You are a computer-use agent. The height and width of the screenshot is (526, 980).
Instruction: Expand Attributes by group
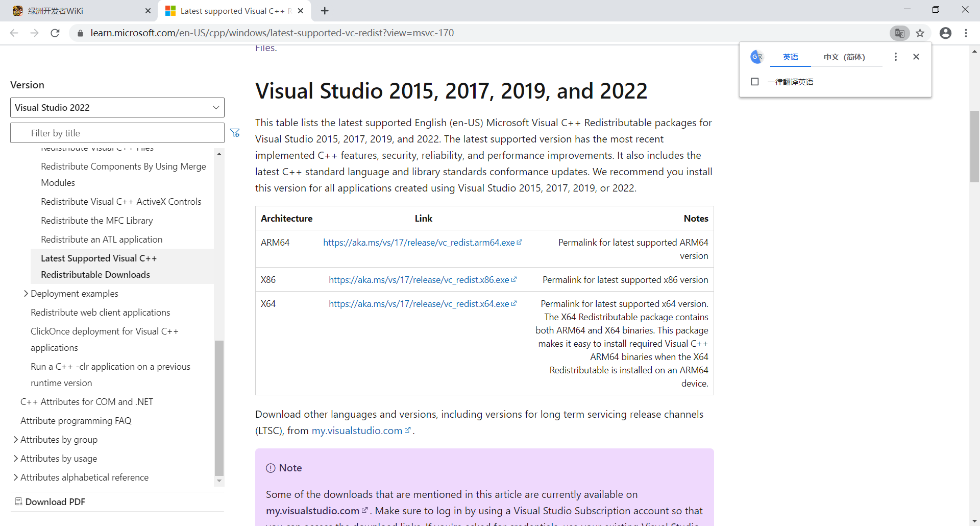[x=16, y=440]
